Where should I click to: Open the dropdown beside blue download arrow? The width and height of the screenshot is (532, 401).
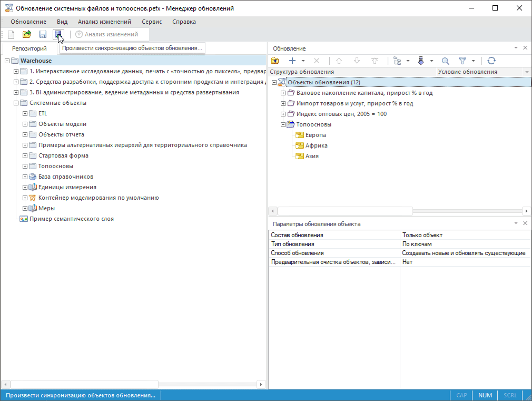coord(431,61)
